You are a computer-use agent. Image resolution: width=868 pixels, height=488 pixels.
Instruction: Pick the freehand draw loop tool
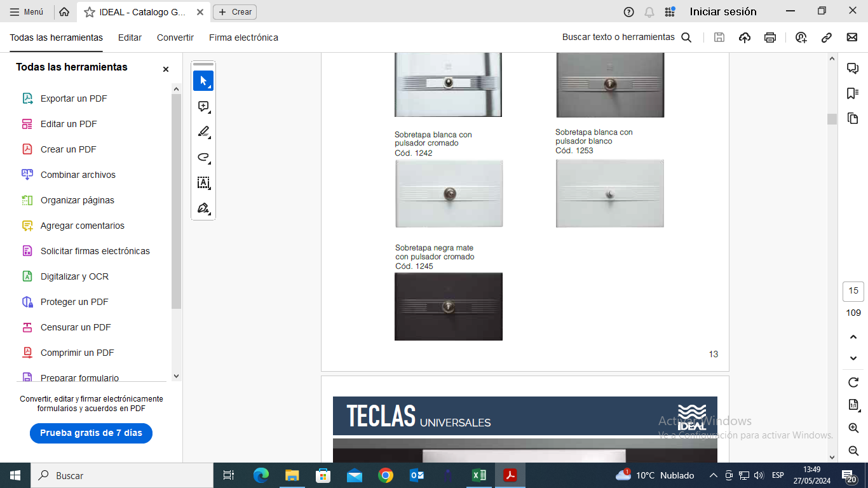pos(203,157)
